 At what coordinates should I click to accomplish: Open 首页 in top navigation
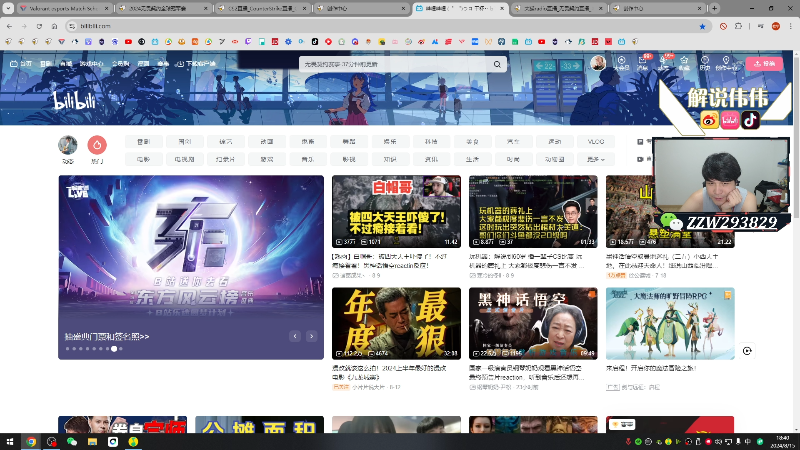point(21,64)
